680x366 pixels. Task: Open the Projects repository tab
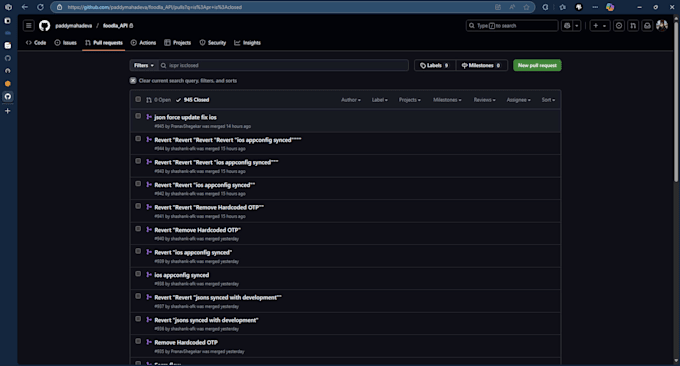178,42
